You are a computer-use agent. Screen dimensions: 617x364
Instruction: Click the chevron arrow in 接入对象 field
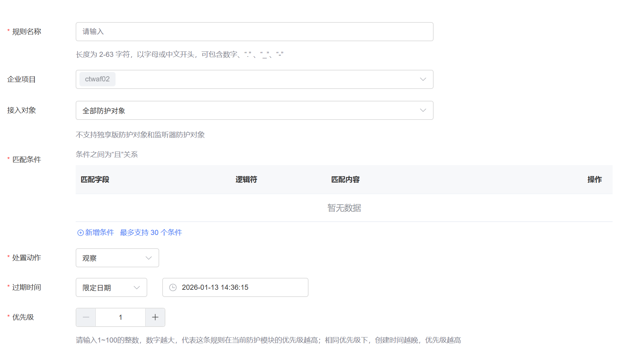point(423,110)
